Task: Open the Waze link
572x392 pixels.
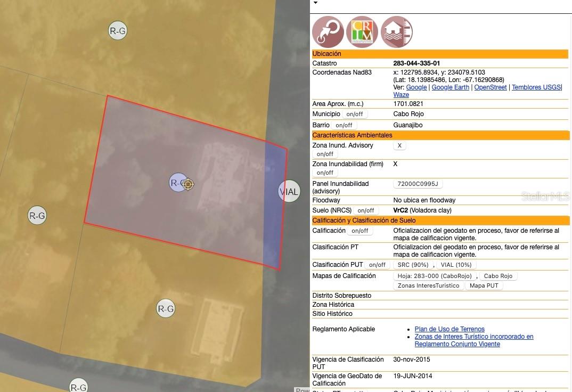Action: click(x=401, y=94)
